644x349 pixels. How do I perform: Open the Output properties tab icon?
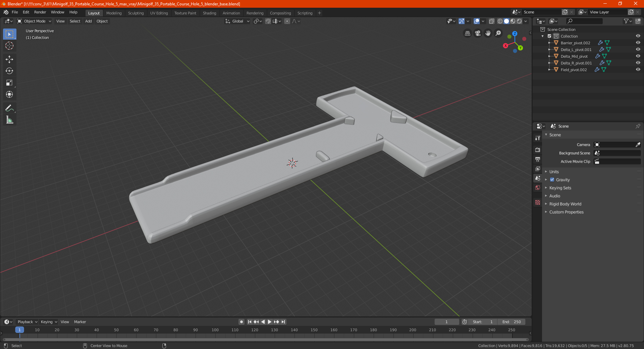(x=538, y=159)
